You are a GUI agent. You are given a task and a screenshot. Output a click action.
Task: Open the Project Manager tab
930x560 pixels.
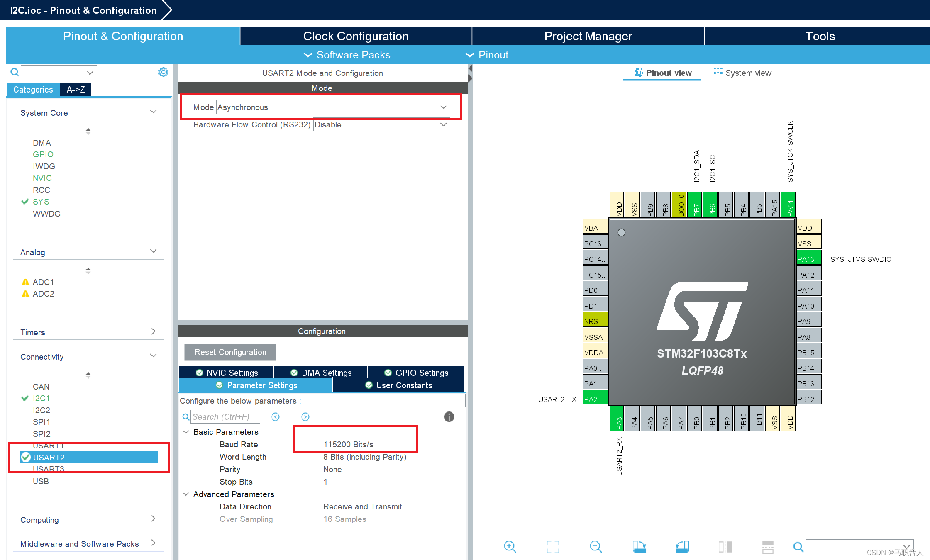point(588,36)
